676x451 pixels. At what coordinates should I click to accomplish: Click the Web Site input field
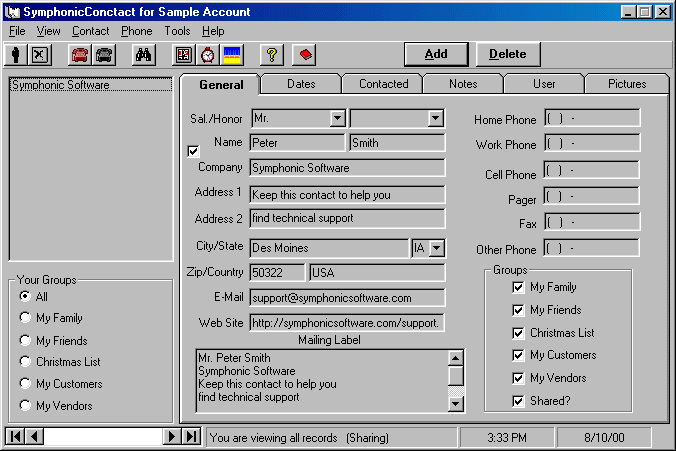pyautogui.click(x=347, y=323)
